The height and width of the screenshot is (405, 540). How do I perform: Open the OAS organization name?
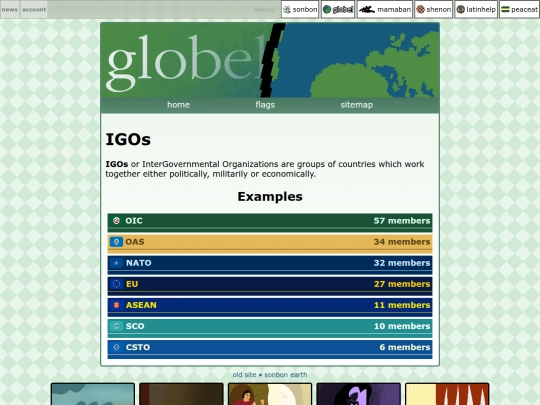pyautogui.click(x=135, y=242)
